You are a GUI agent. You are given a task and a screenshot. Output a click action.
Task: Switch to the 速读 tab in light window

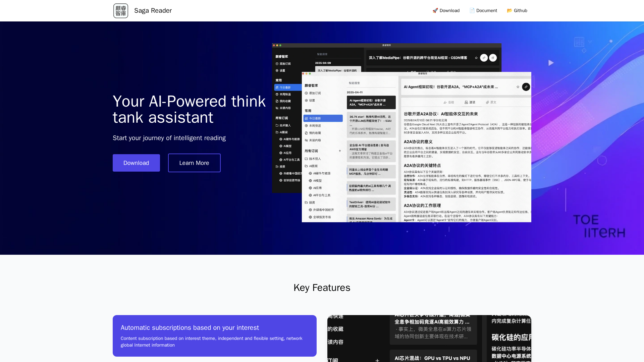point(470,102)
